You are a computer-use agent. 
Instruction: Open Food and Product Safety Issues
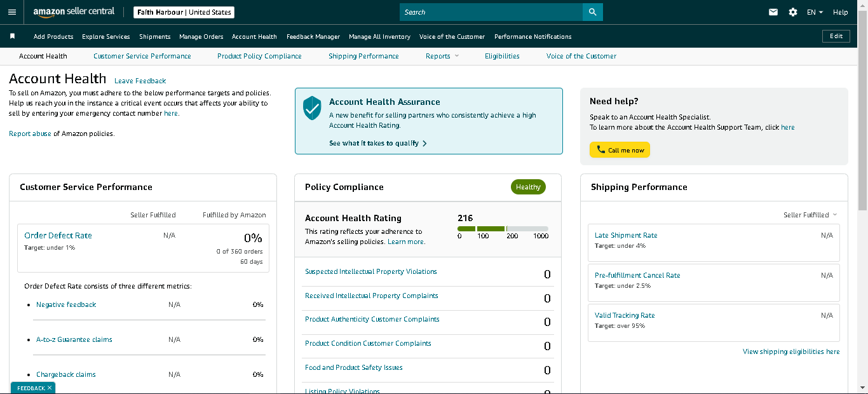354,367
